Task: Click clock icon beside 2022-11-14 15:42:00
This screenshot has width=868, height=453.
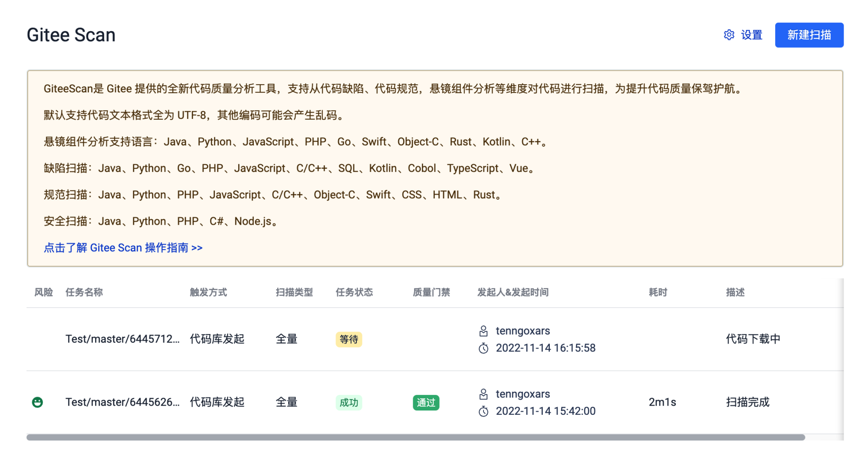Action: click(483, 411)
